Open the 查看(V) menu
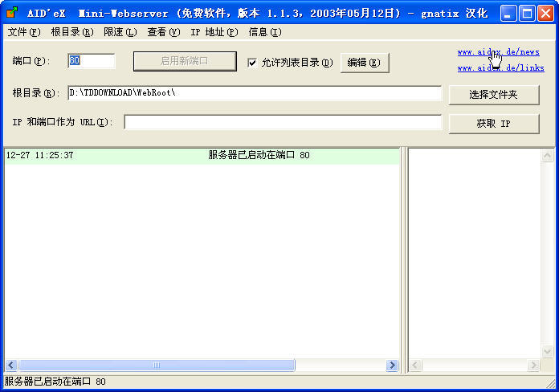Viewport: 559px width, 392px height. coord(164,32)
